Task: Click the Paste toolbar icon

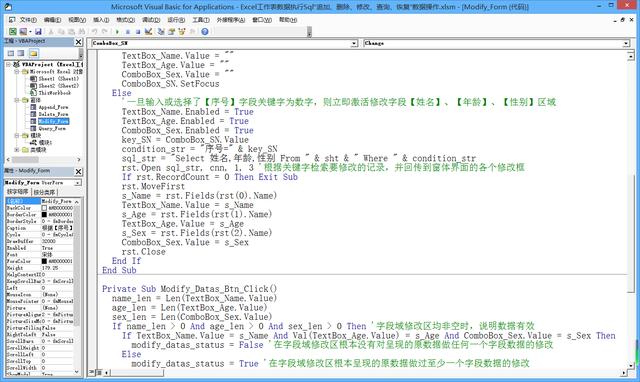Action: 72,31
